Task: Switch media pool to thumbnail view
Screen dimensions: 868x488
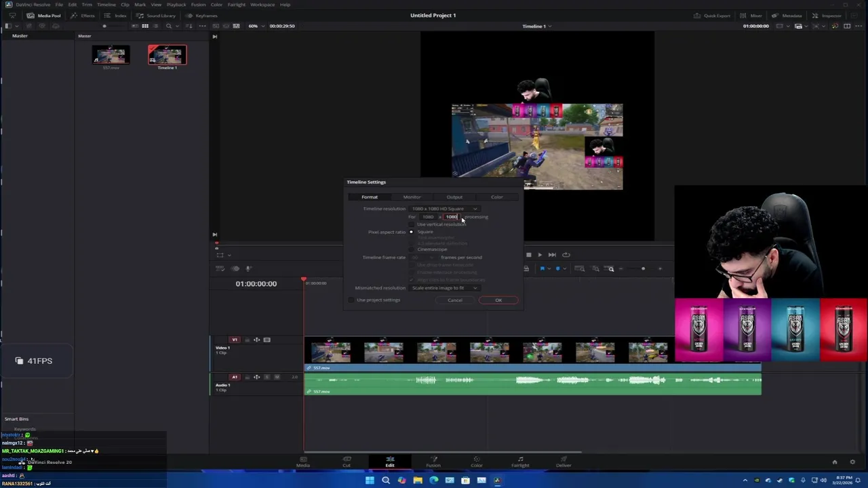Action: pos(145,26)
